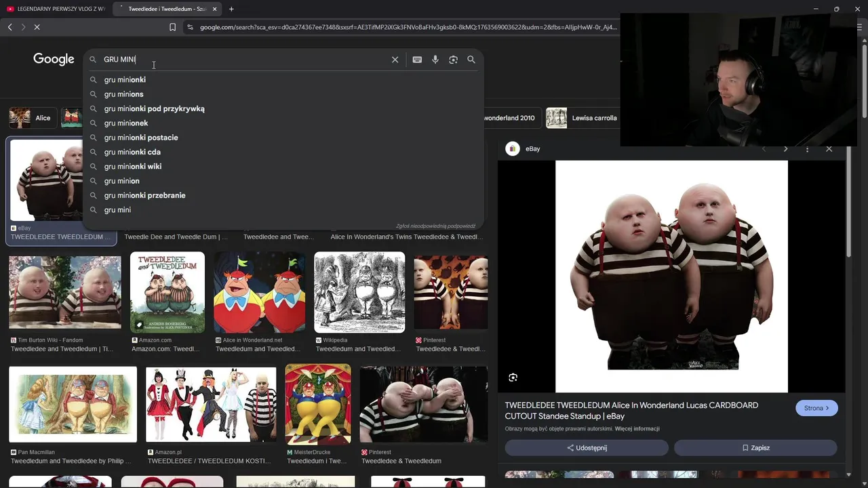
Task: Click the Tweedledee & Tweedledum Pinterest caption
Action: [401, 461]
